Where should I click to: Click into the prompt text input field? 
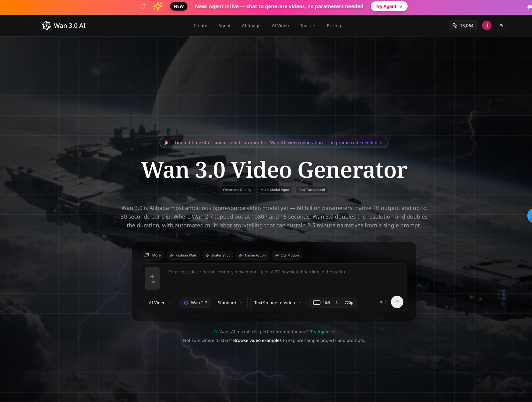pyautogui.click(x=285, y=278)
